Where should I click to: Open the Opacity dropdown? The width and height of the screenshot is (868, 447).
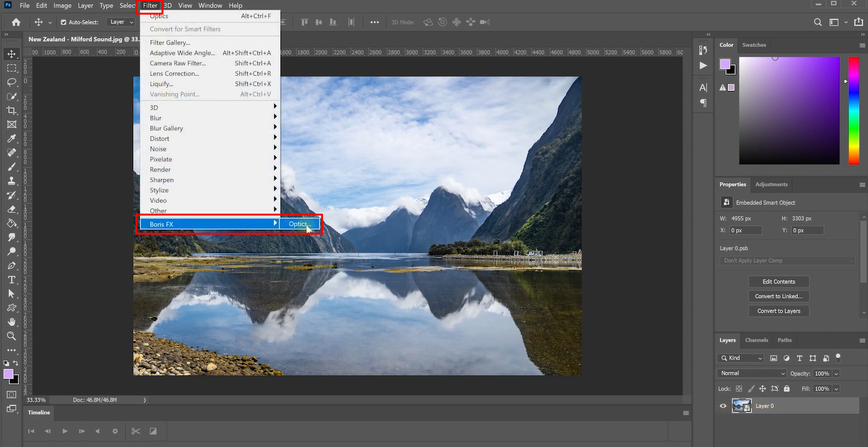pos(836,373)
